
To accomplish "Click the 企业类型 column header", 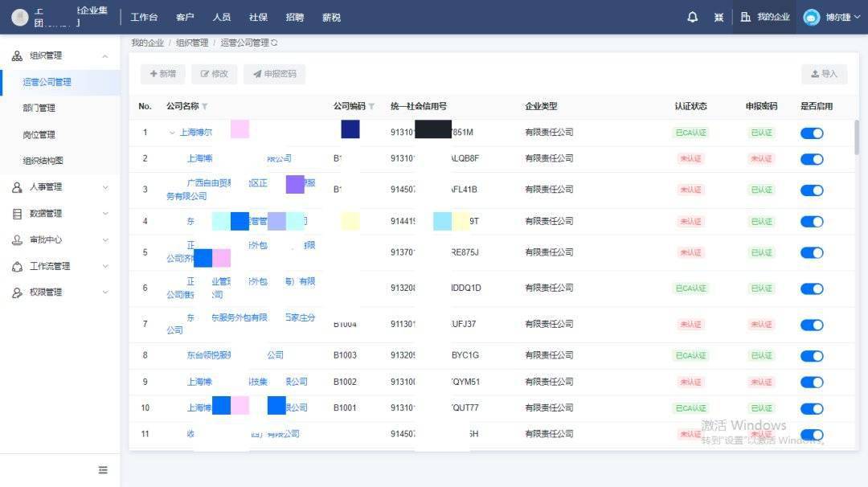I will point(541,106).
